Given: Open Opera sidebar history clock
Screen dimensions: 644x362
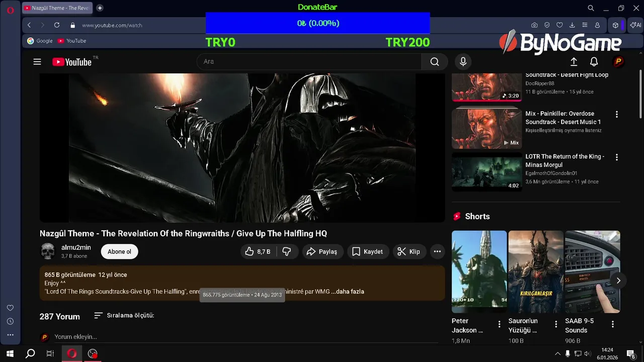Looking at the screenshot, I should (x=10, y=321).
